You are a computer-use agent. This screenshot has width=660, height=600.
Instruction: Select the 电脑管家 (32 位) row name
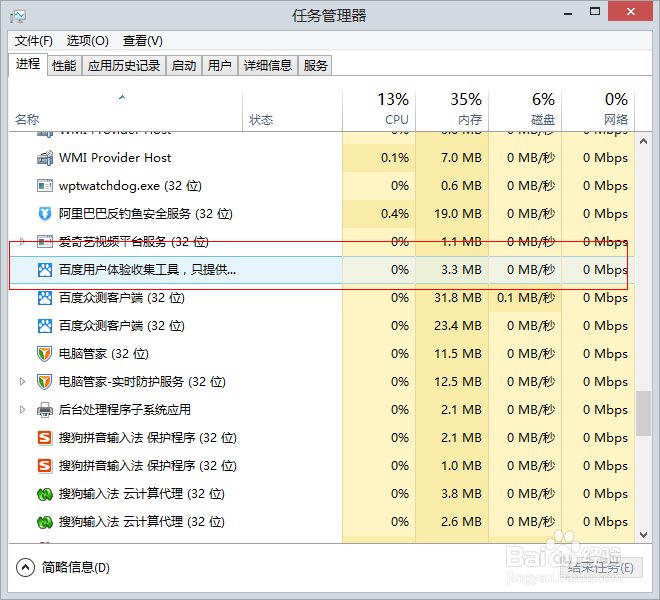coord(104,354)
